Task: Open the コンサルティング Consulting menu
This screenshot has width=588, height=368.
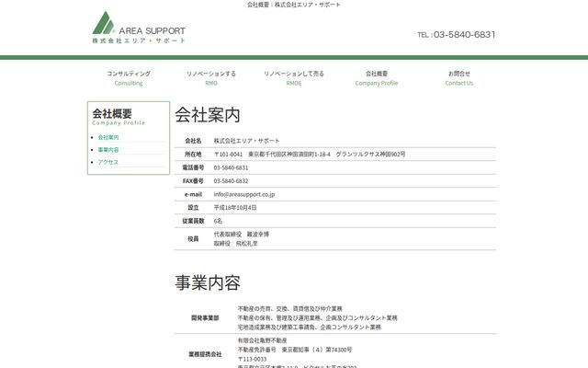Action: pos(129,78)
